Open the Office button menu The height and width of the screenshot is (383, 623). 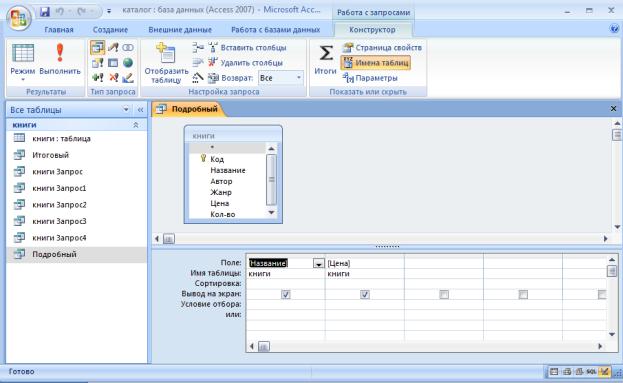pos(18,18)
